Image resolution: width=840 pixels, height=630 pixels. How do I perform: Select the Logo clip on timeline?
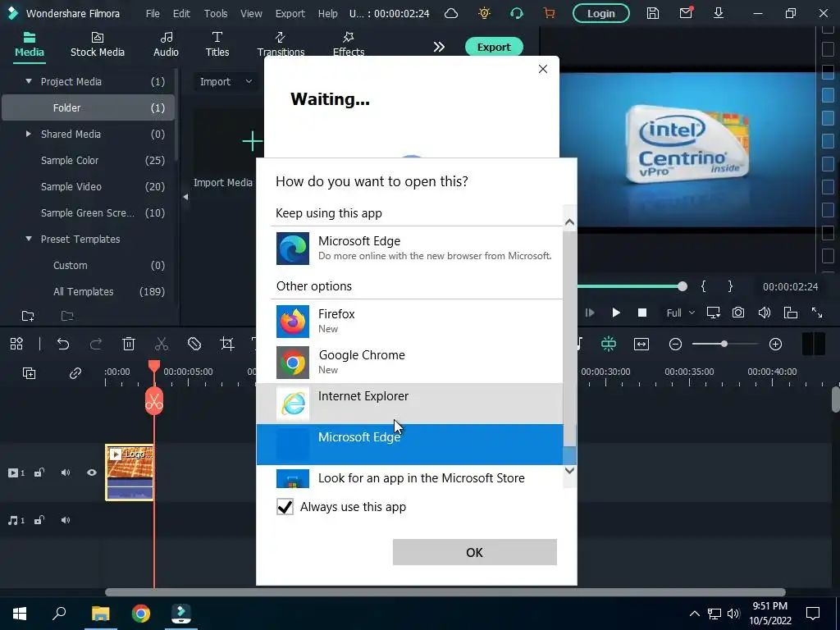(x=130, y=472)
